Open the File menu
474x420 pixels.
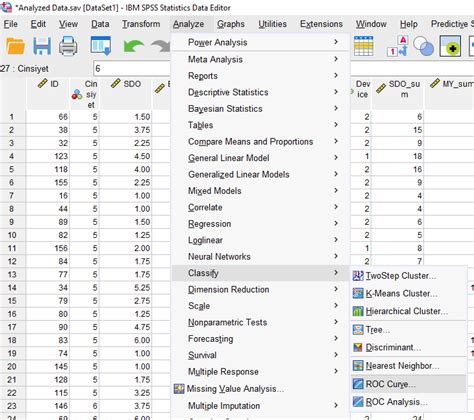tap(11, 24)
